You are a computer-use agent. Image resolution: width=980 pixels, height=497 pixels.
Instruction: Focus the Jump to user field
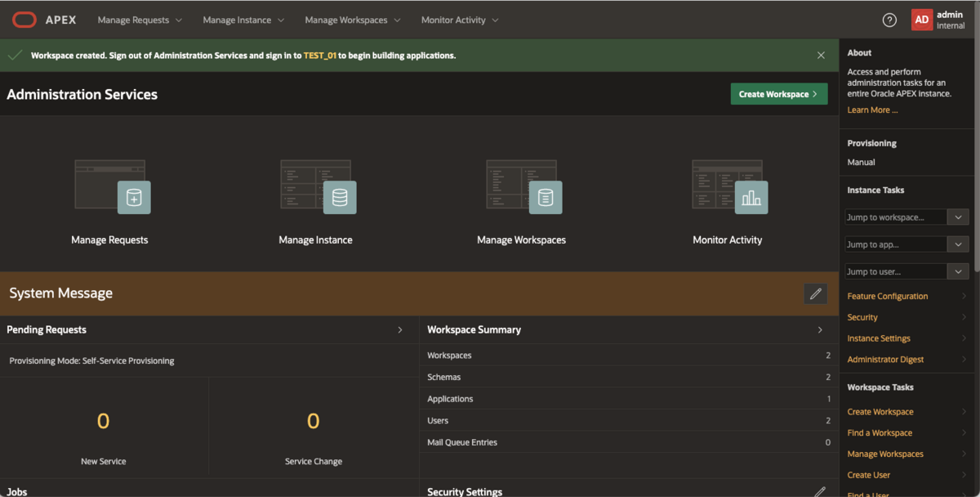tap(896, 271)
